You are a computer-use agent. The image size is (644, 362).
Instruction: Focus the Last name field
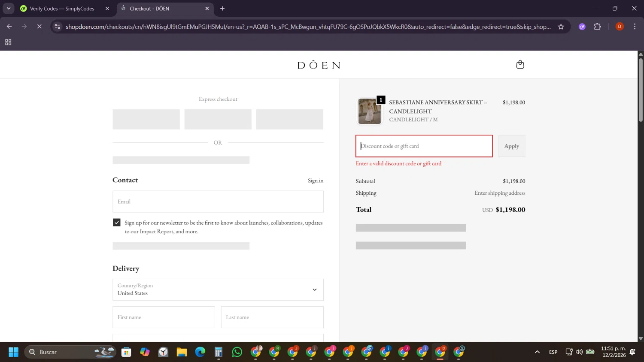[x=272, y=317]
